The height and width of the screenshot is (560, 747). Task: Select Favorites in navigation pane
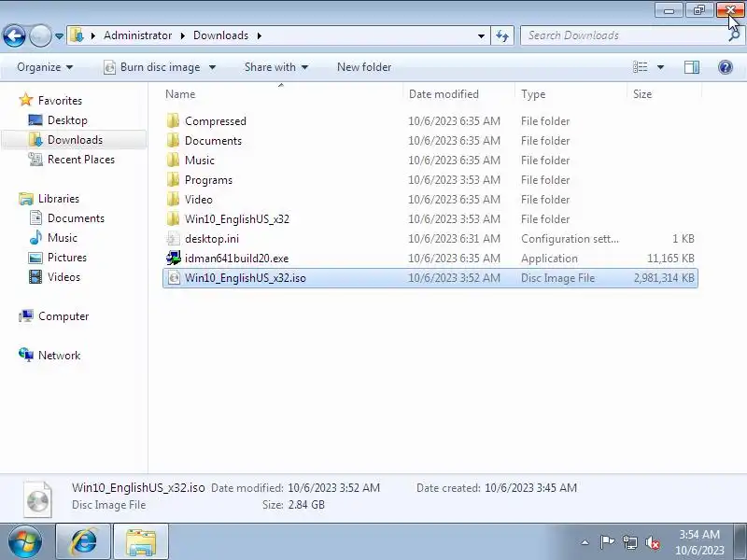60,101
